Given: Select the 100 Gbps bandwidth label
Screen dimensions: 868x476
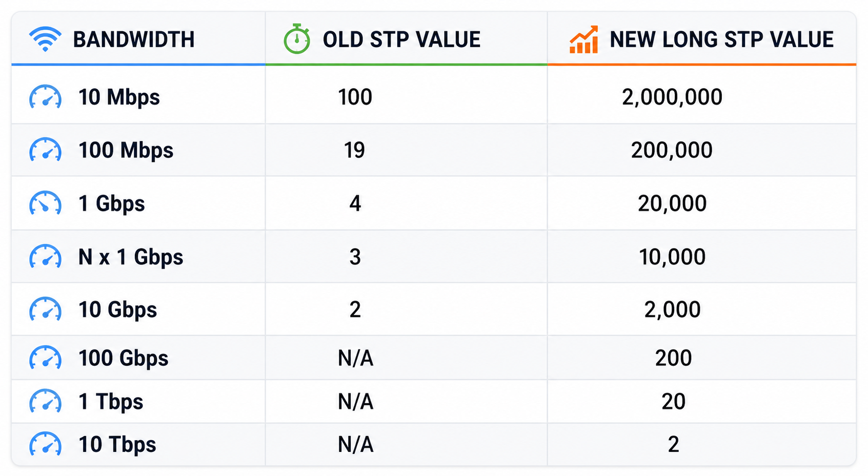Looking at the screenshot, I should [123, 359].
